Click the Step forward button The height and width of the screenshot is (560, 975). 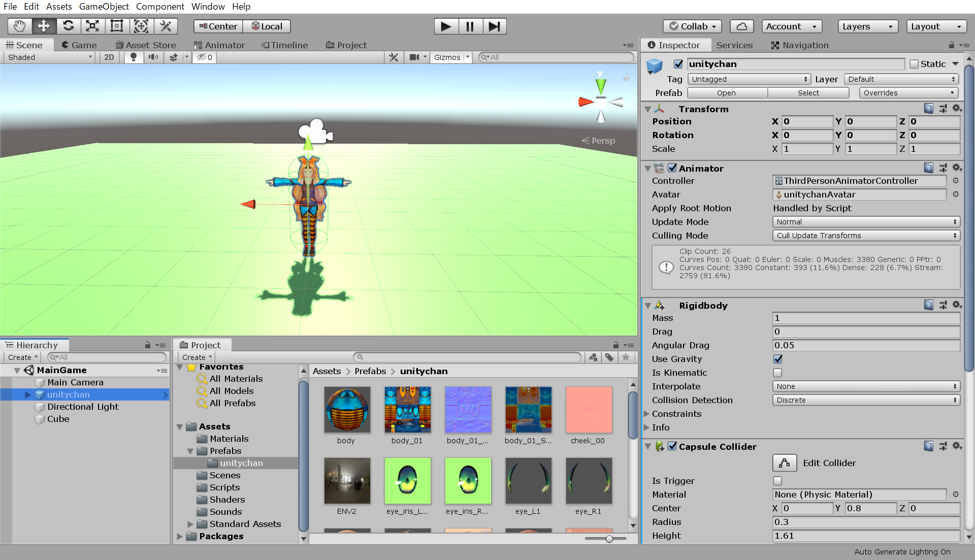coord(495,26)
